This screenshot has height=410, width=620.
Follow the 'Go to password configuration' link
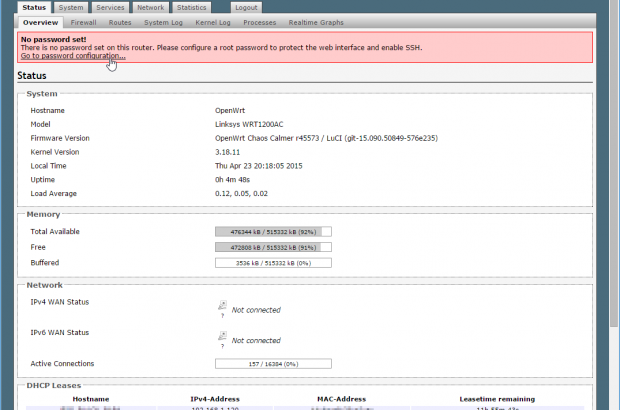73,56
